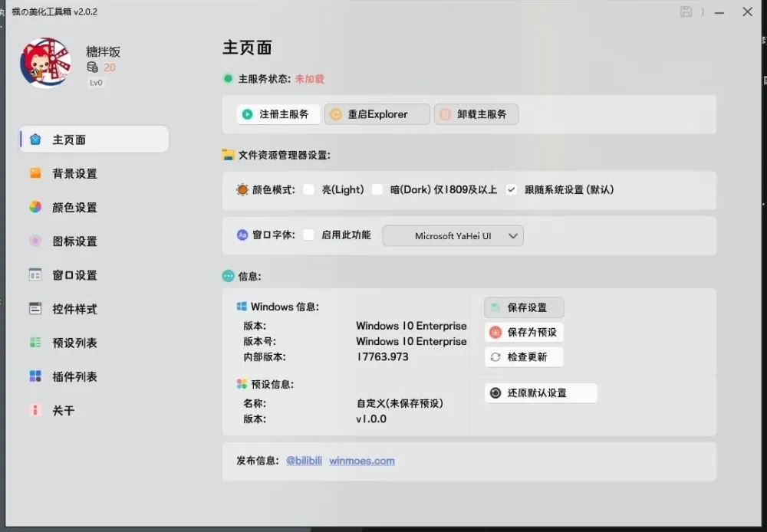
Task: Check the 暗(Dark) mode option
Action: [x=377, y=189]
